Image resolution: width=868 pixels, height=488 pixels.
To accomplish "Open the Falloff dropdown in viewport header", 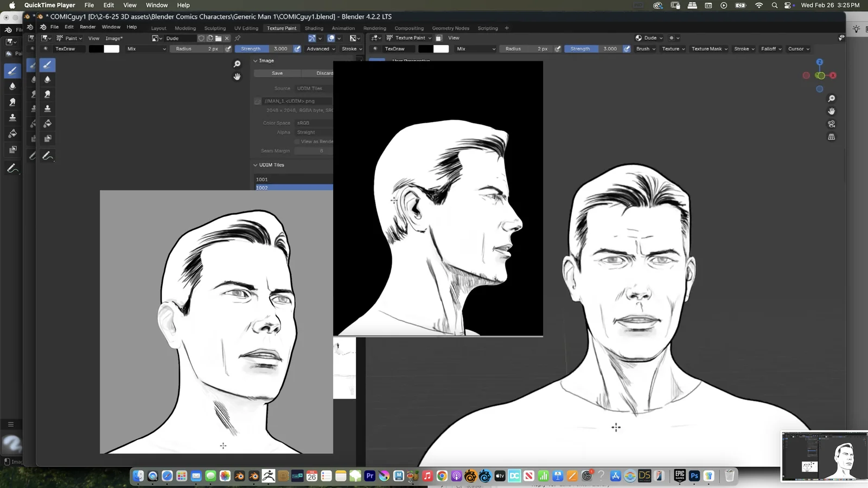I will (771, 49).
